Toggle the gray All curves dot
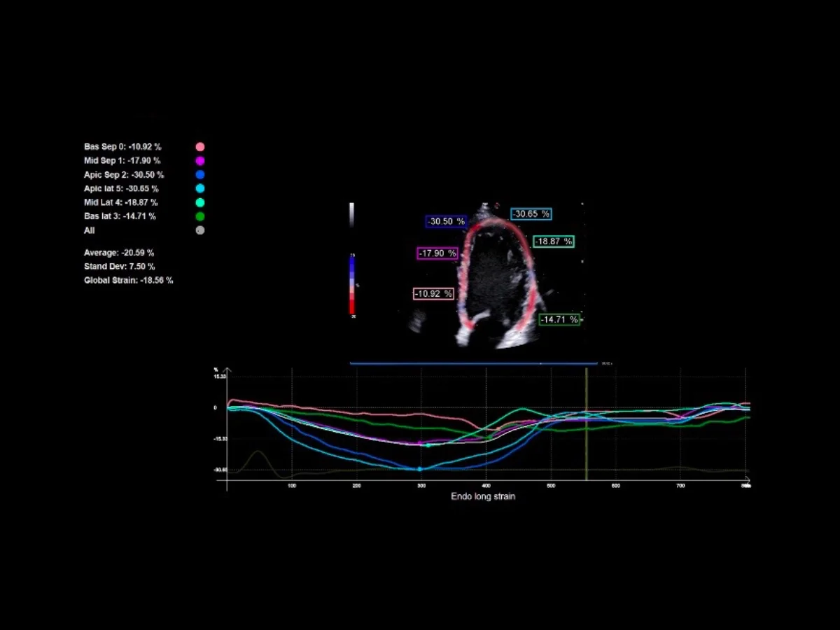This screenshot has width=840, height=630. tap(200, 230)
